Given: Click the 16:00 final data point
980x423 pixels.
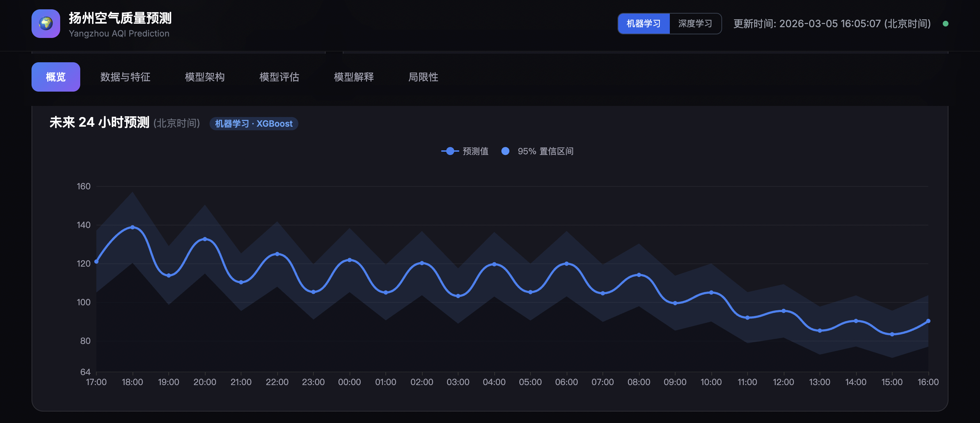Looking at the screenshot, I should click(x=928, y=321).
